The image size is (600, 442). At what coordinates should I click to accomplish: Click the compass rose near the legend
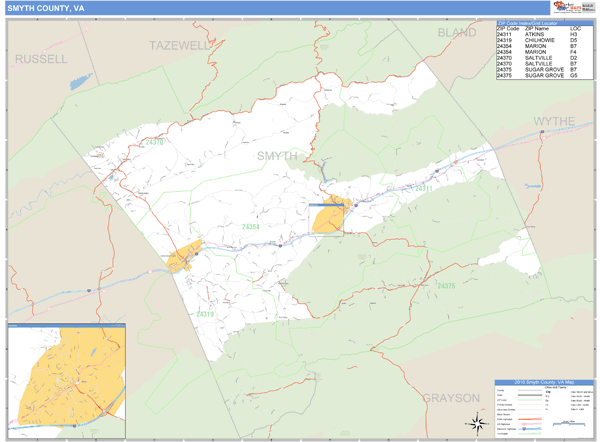tap(476, 424)
